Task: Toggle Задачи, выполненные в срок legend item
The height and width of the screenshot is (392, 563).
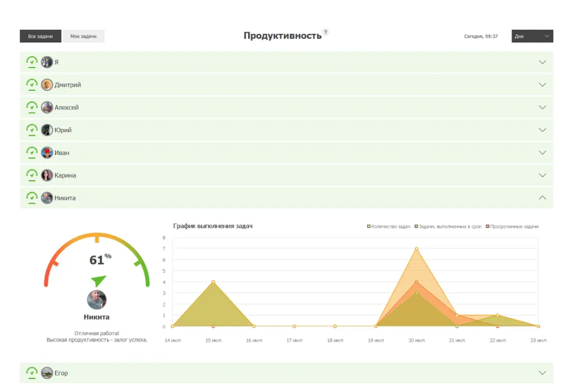Action: tap(448, 227)
